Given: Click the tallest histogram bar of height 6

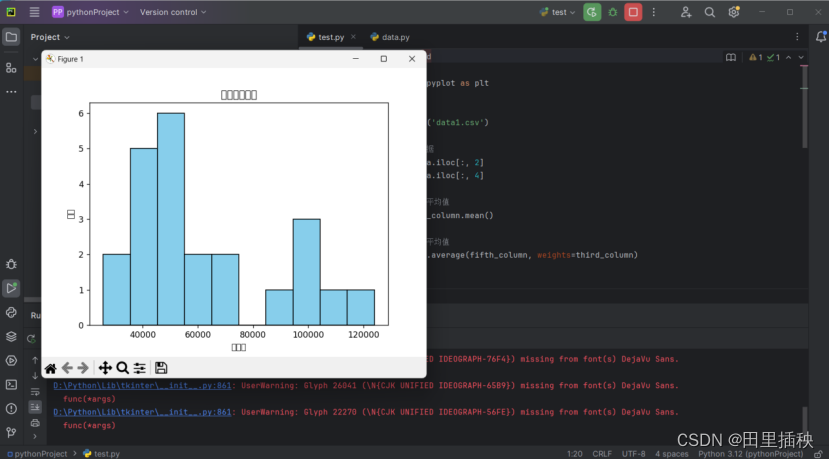Looking at the screenshot, I should tap(170, 219).
